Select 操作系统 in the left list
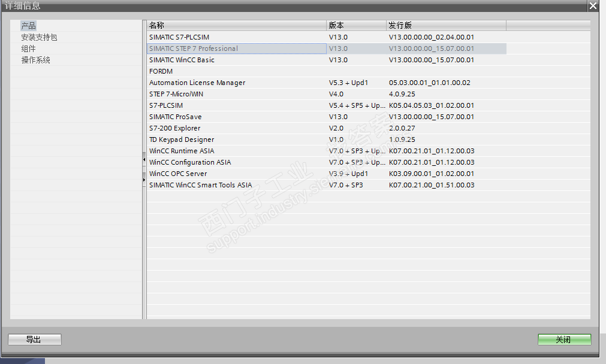The width and height of the screenshot is (606, 364). [35, 60]
